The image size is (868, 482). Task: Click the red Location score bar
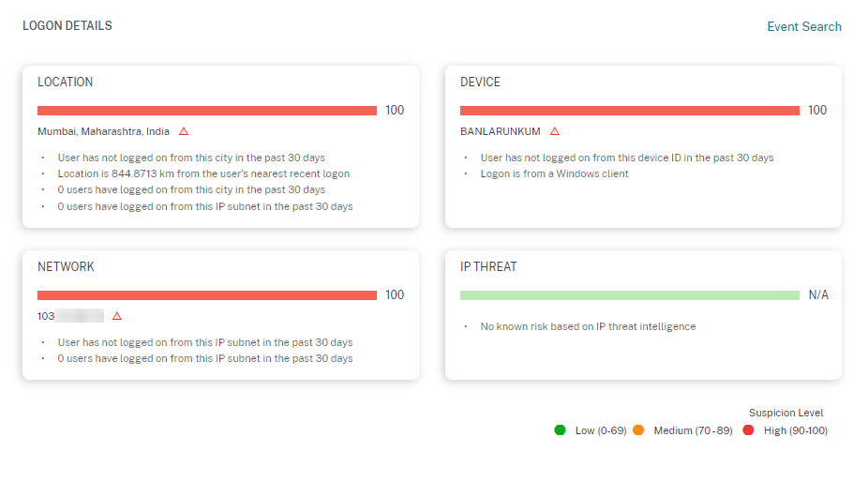(x=207, y=111)
